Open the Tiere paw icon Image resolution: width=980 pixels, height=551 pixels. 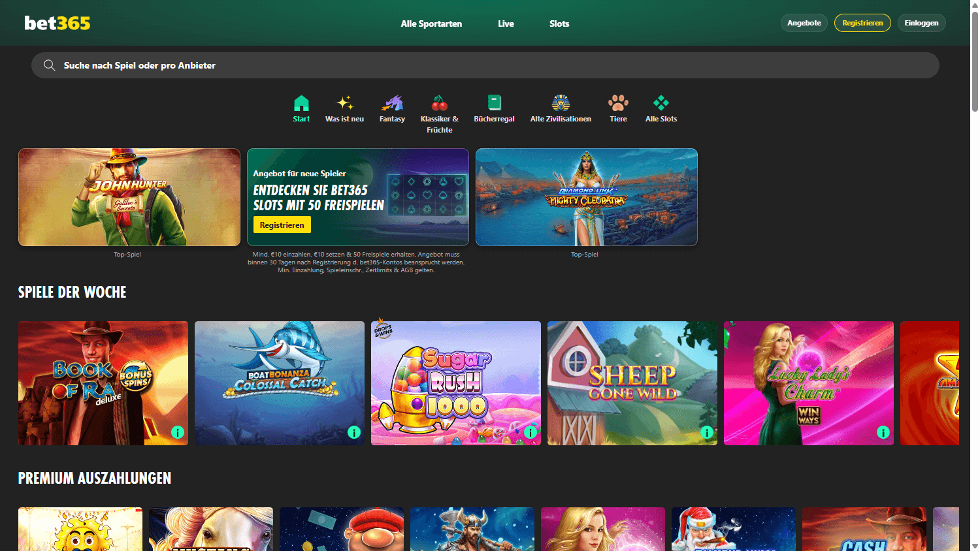(x=618, y=102)
